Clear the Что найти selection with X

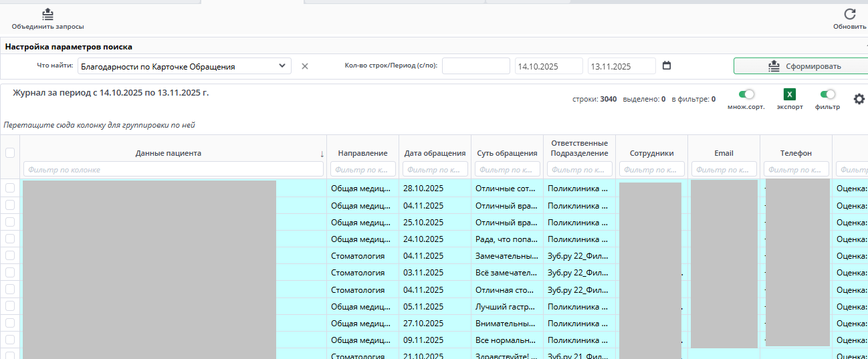tap(305, 66)
